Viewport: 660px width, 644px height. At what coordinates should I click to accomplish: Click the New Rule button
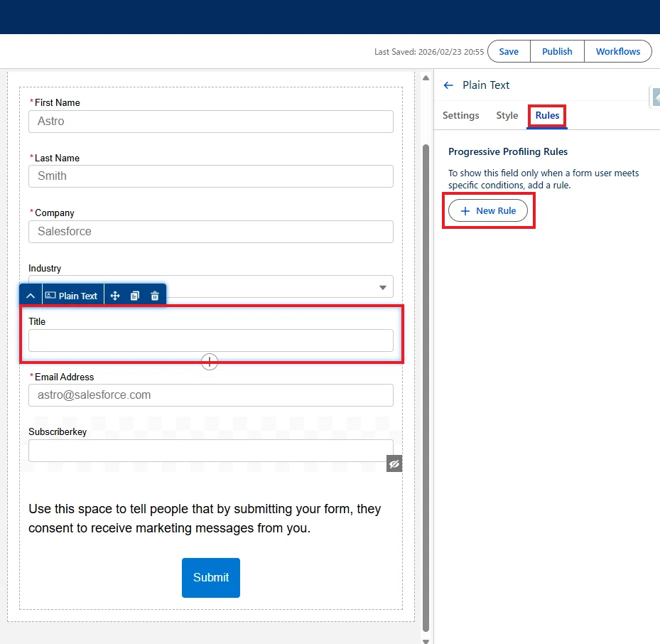point(488,210)
